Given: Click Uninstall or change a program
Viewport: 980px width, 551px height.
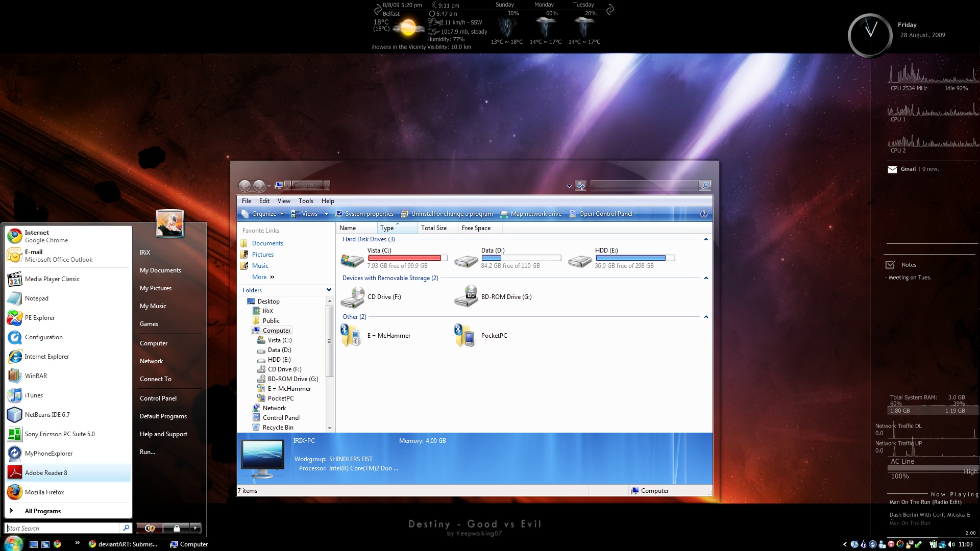Looking at the screenshot, I should coord(447,214).
